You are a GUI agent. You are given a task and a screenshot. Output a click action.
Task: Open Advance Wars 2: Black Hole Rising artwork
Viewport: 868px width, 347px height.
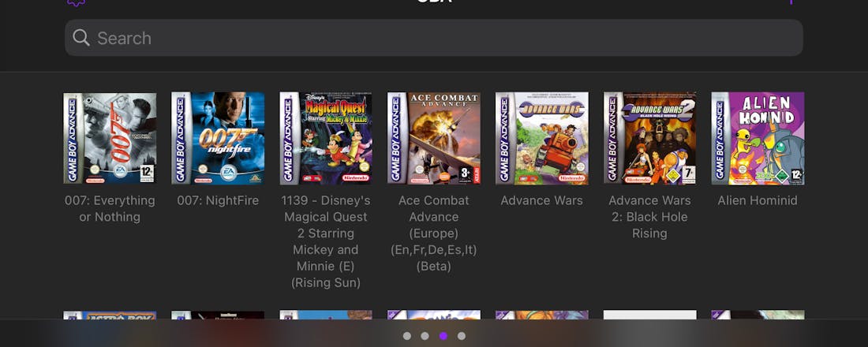(650, 138)
